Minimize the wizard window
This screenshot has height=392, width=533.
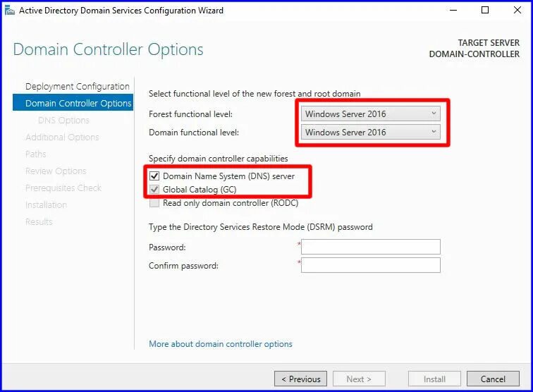453,10
